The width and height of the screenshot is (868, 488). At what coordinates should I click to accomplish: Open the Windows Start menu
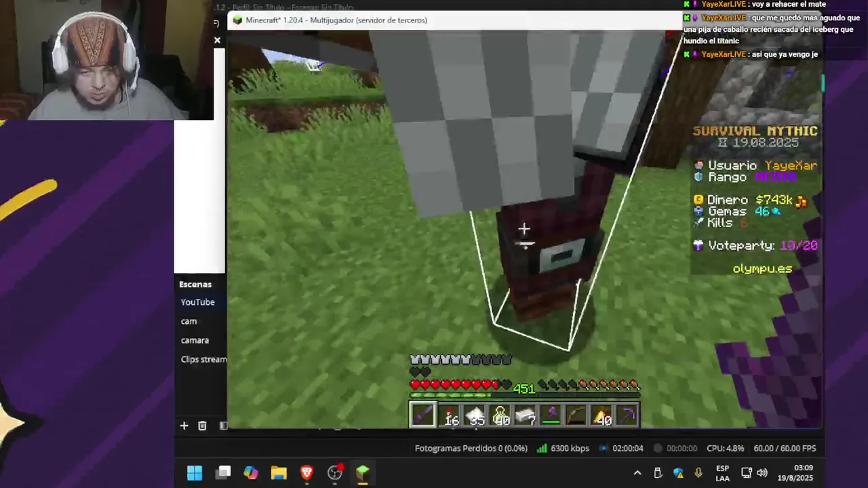195,472
